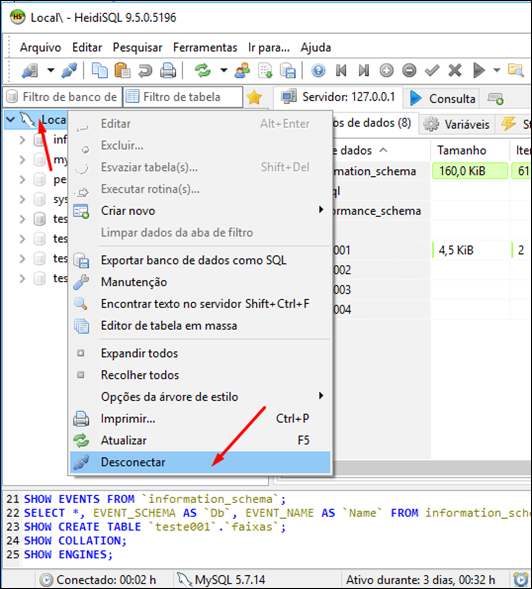Click the delete row minus icon
The height and width of the screenshot is (589, 532).
pyautogui.click(x=409, y=70)
